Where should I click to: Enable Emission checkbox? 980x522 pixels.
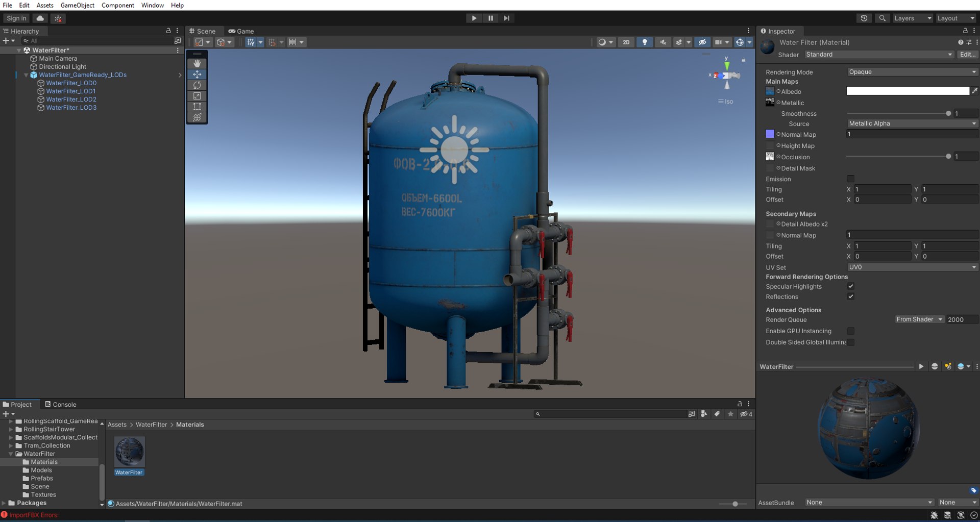850,179
